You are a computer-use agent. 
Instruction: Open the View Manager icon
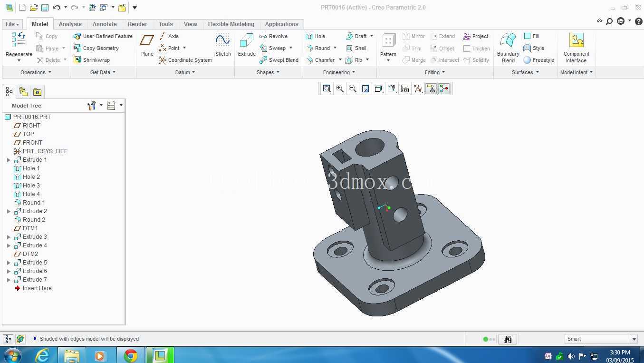[405, 88]
